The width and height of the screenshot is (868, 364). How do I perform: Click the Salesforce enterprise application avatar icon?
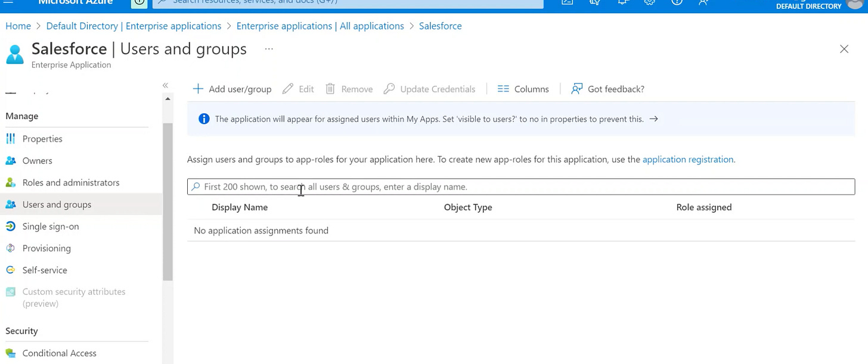(15, 54)
